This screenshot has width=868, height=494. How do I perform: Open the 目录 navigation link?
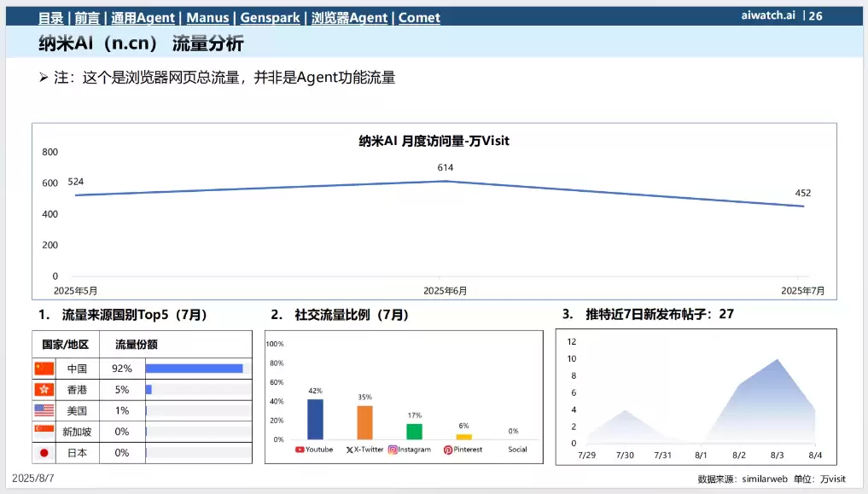pos(51,18)
